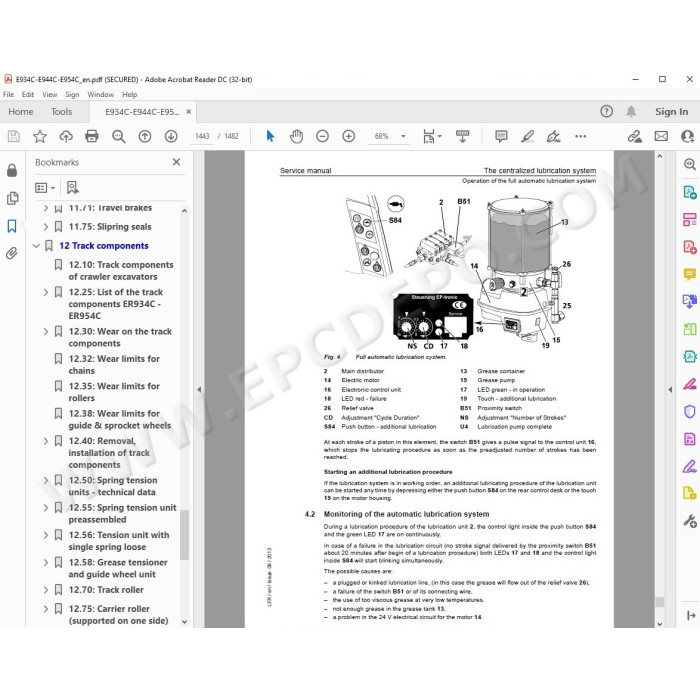Image resolution: width=700 pixels, height=700 pixels.
Task: Add file to starred favorites
Action: 40,136
